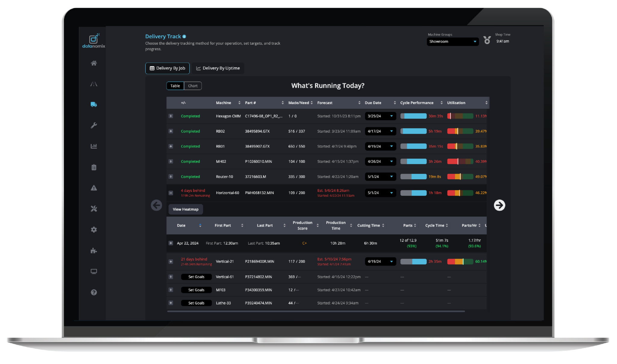Image resolution: width=617 pixels, height=364 pixels.
Task: Open the settings gear icon in sidebar
Action: point(94,229)
